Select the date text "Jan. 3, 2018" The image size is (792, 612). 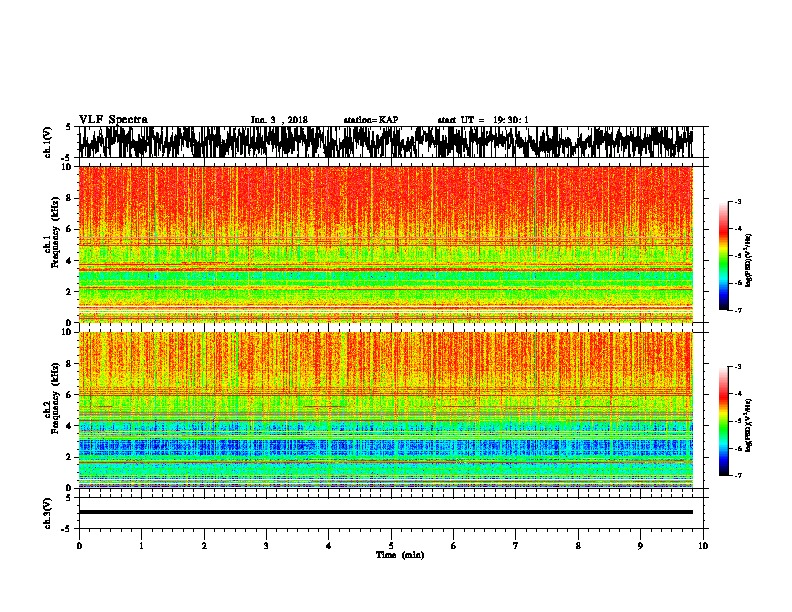(279, 120)
